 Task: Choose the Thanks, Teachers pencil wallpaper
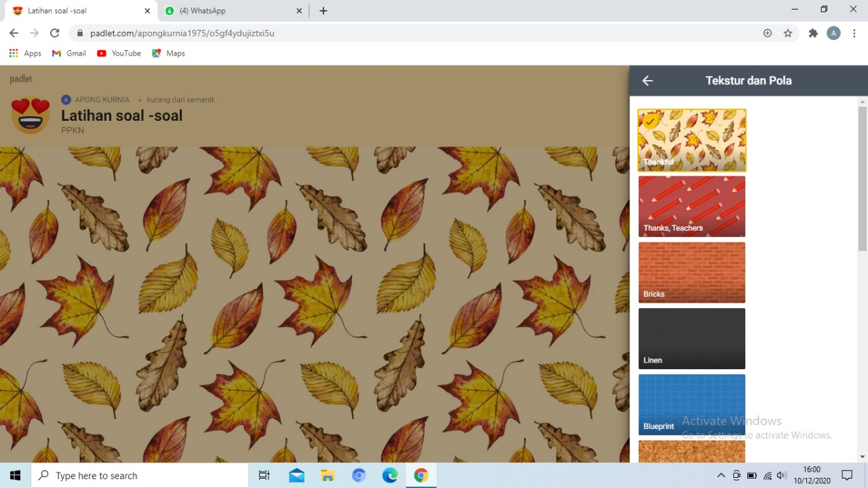[x=692, y=206]
